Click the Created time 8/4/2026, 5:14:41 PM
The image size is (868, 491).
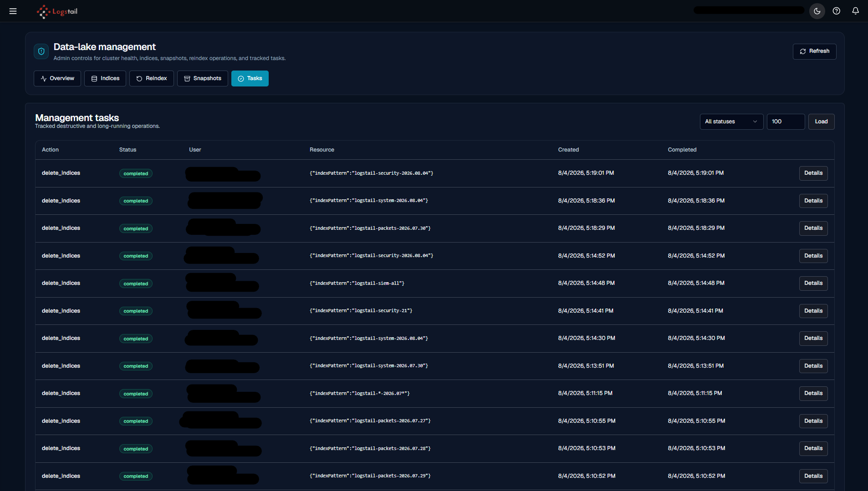click(586, 311)
